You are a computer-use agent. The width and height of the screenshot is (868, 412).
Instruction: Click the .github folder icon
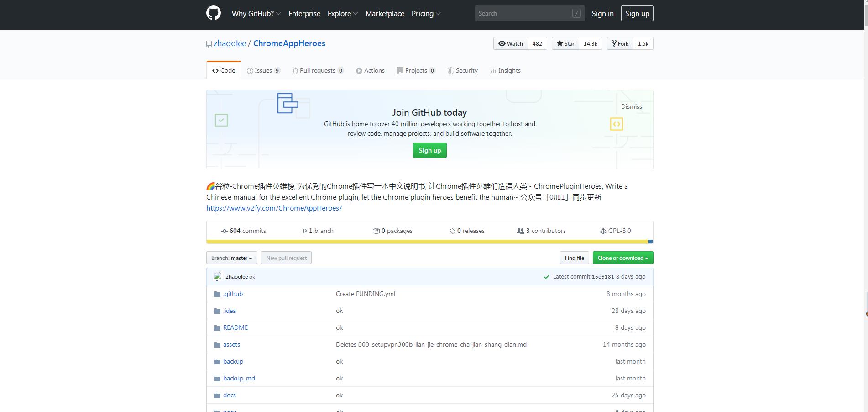click(x=217, y=294)
